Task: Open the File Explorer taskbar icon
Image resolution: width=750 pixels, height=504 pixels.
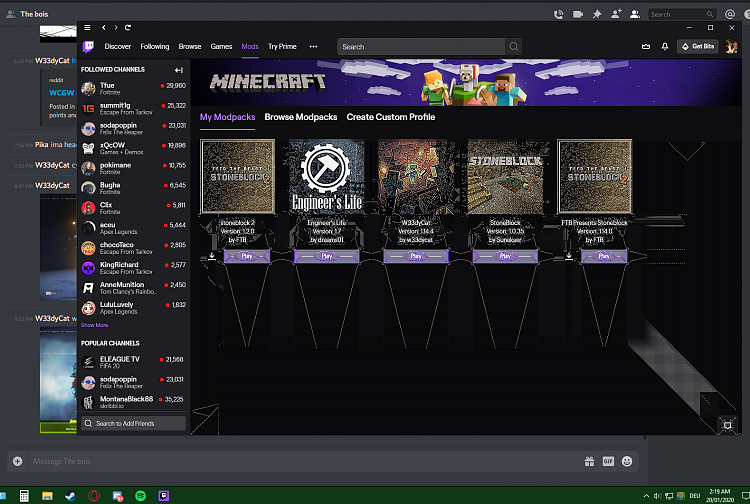Action: pyautogui.click(x=47, y=496)
